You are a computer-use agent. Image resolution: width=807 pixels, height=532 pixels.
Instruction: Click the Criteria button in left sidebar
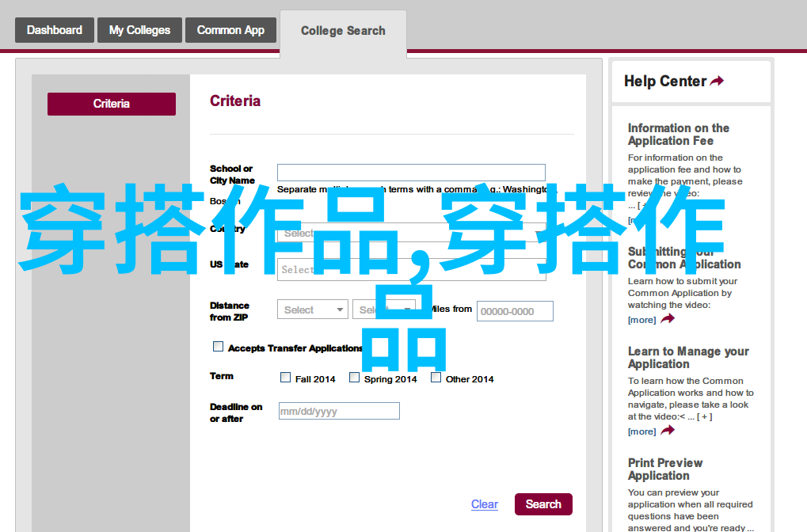click(112, 104)
